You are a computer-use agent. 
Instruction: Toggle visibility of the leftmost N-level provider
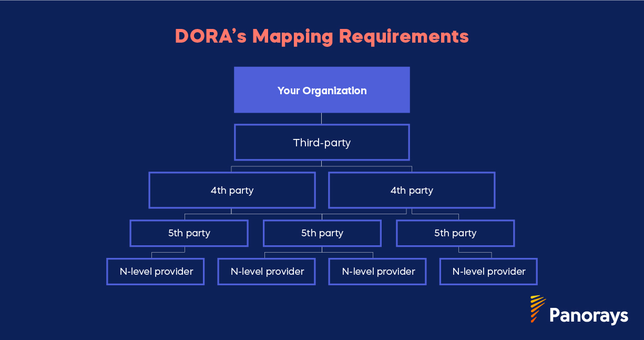pyautogui.click(x=155, y=271)
